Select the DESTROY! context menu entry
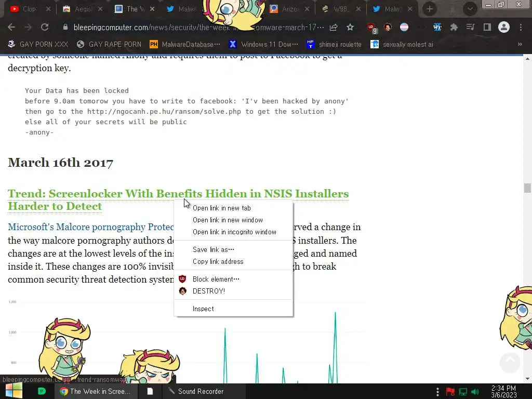Screen dimensions: 532x399 click(233, 291)
